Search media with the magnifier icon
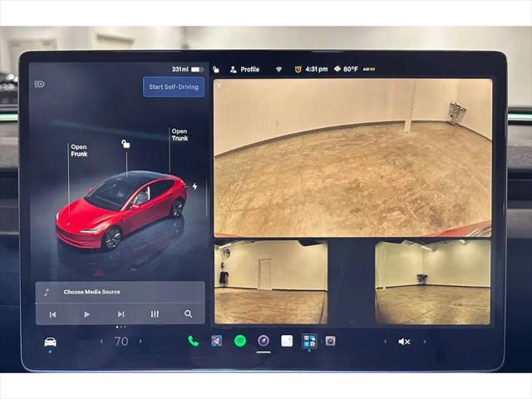This screenshot has height=399, width=532. pyautogui.click(x=188, y=314)
